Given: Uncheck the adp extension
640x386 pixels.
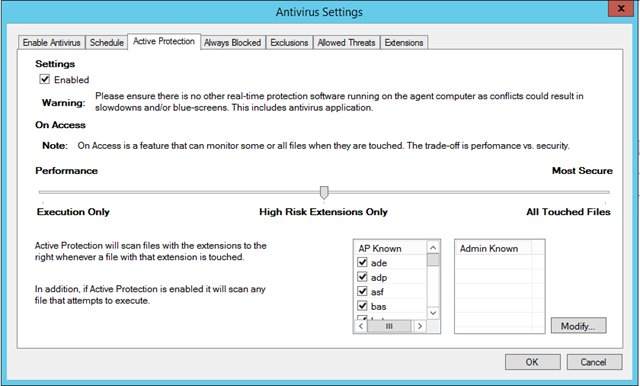Looking at the screenshot, I should coord(362,277).
